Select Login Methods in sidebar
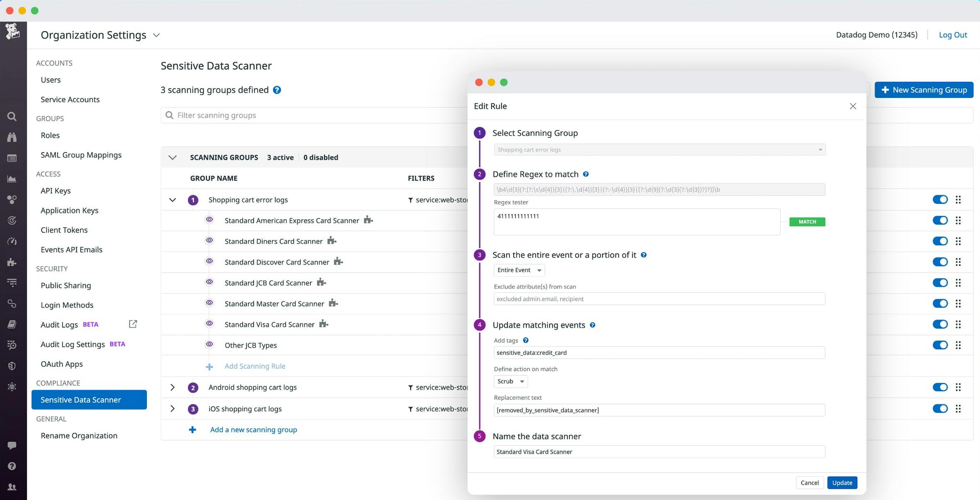The width and height of the screenshot is (980, 500). point(67,305)
